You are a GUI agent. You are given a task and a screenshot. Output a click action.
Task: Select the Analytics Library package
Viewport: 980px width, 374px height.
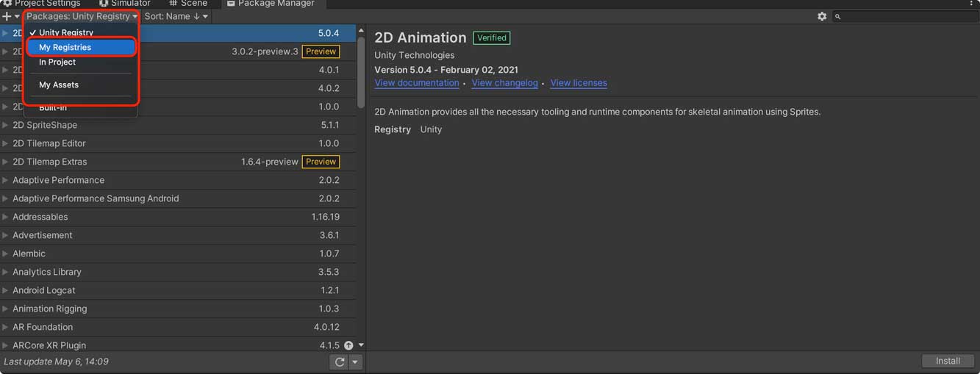pos(178,272)
